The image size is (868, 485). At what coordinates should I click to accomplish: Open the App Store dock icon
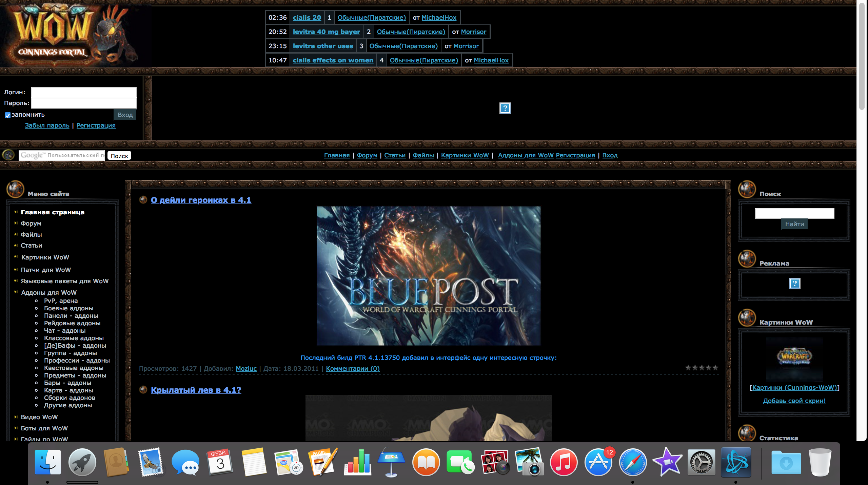[598, 462]
